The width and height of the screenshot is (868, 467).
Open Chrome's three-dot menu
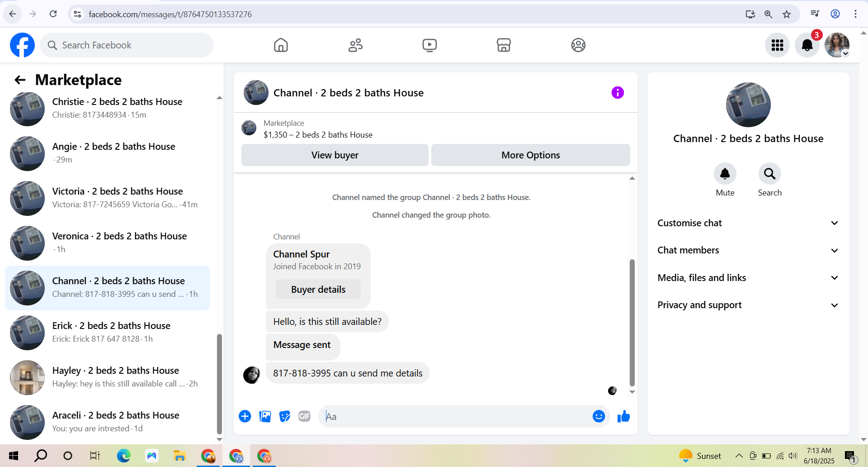pos(855,14)
